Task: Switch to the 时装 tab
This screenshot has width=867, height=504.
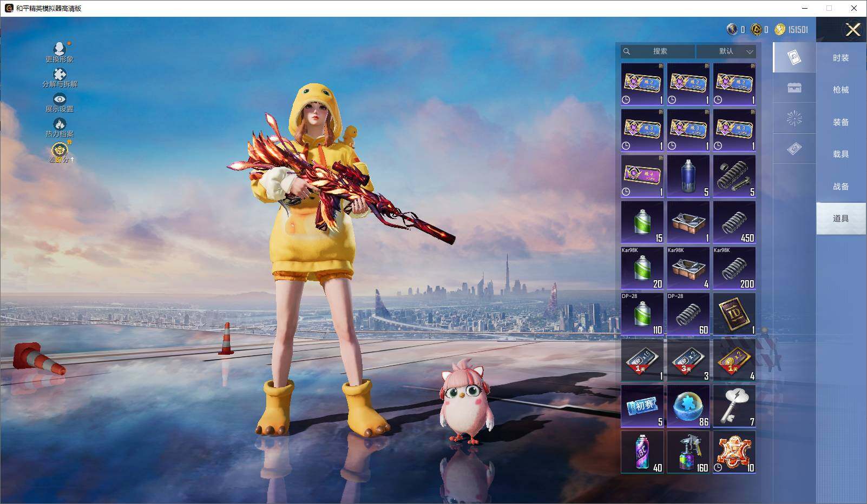Action: click(x=841, y=58)
